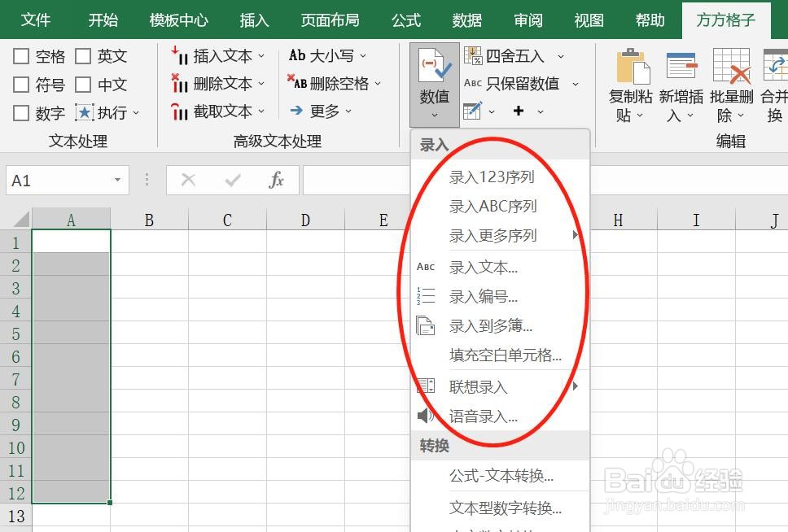Select 文本型数字转换... menu item

[x=500, y=508]
